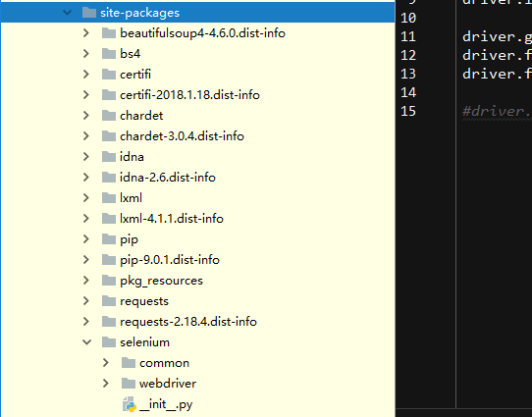
Task: Open the __init__.py file label
Action: click(166, 404)
